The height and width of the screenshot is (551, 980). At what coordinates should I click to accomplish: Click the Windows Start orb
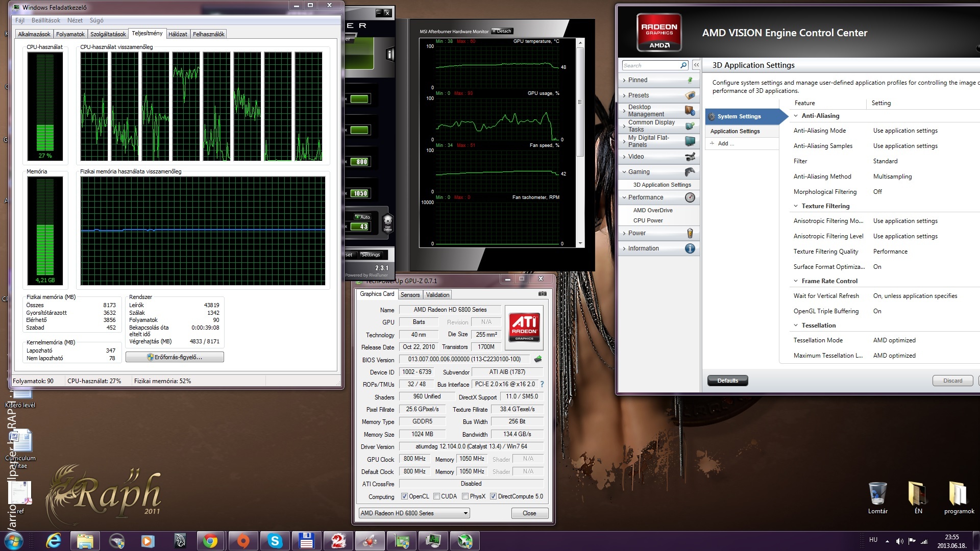14,541
